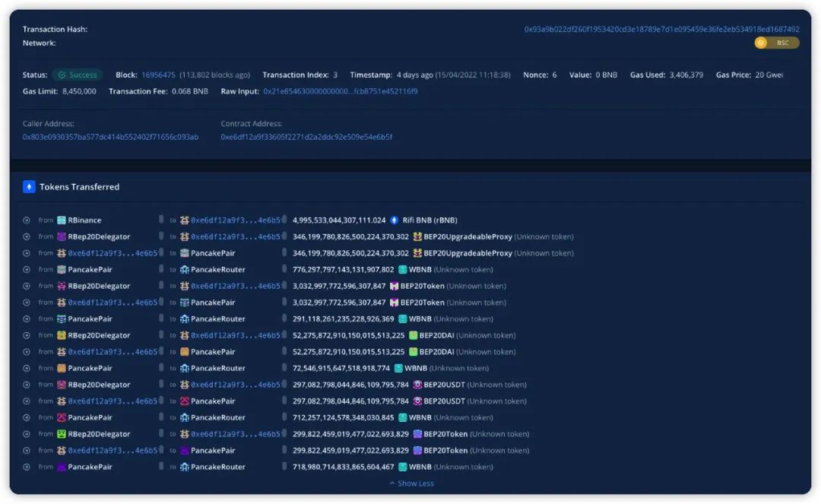Copy the recipient address in the RBinance row

click(x=284, y=220)
